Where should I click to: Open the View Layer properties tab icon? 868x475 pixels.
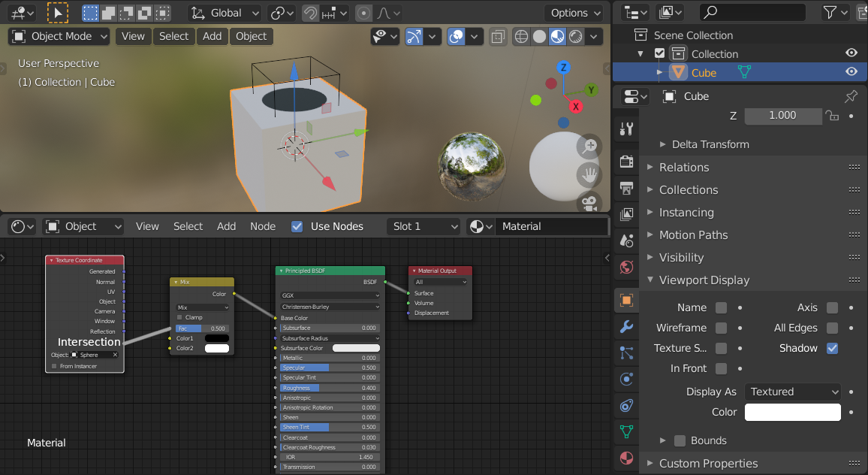(627, 214)
